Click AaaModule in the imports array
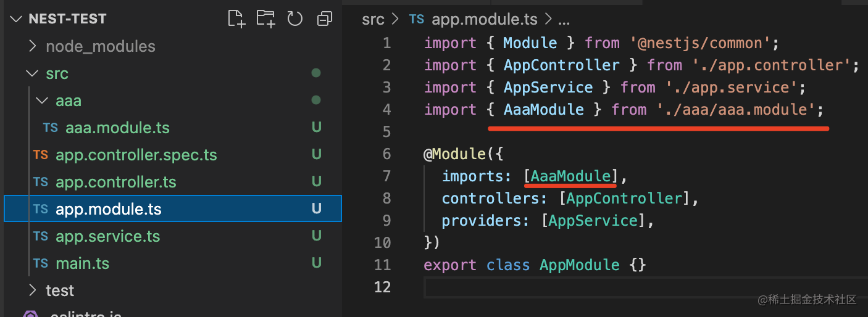Image resolution: width=868 pixels, height=317 pixels. [x=570, y=176]
